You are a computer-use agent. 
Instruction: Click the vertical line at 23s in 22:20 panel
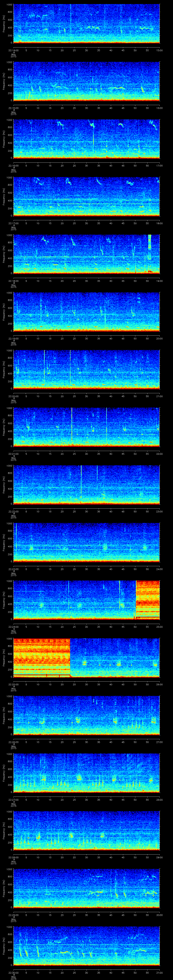click(70, 367)
